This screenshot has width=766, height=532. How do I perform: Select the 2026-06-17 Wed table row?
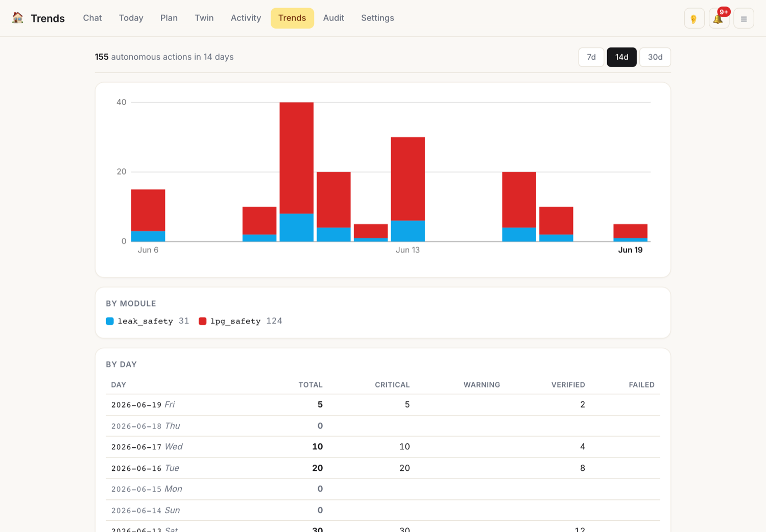pos(383,447)
